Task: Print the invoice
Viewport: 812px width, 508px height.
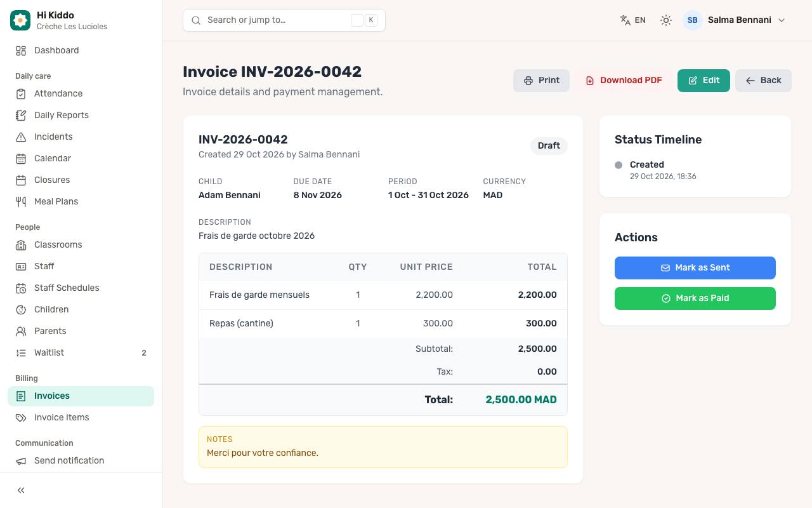Action: click(541, 81)
